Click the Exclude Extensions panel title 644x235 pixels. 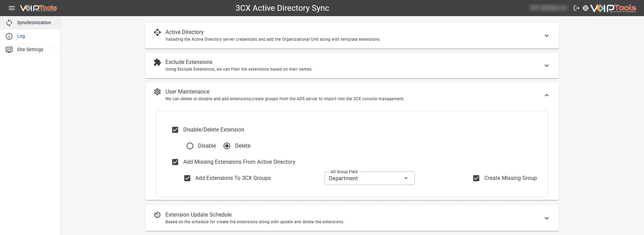[x=189, y=62]
